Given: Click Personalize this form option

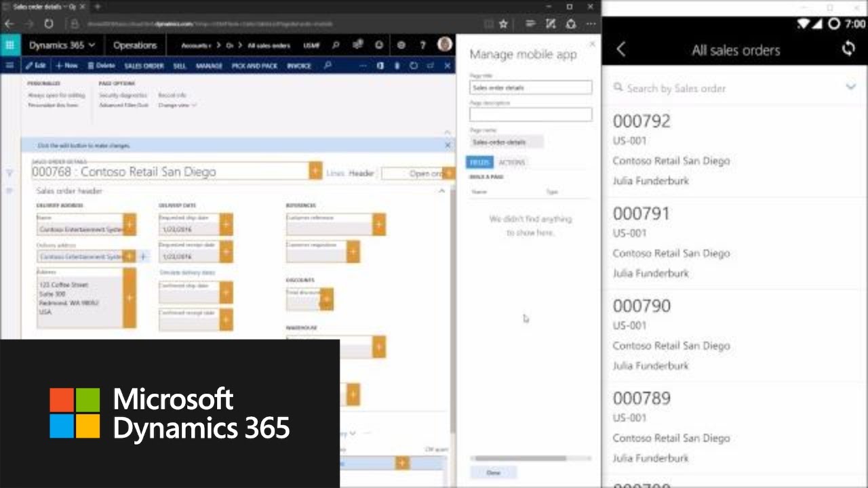Looking at the screenshot, I should [x=53, y=105].
